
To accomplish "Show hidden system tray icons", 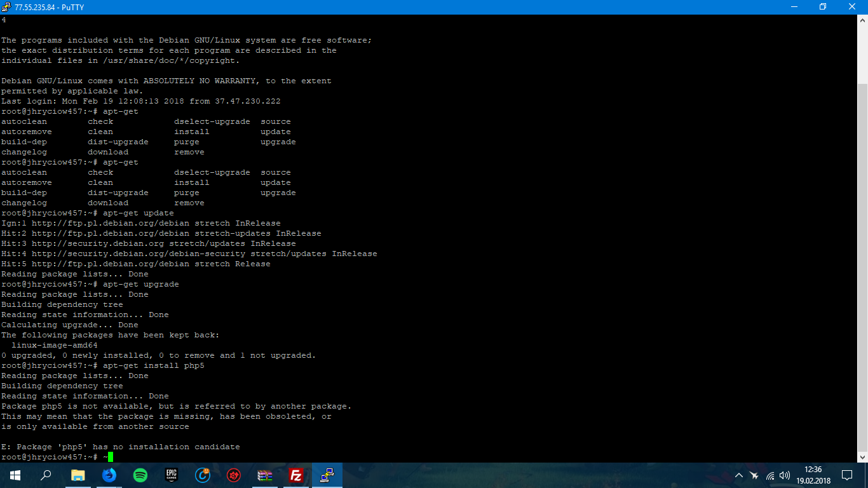I will [739, 475].
